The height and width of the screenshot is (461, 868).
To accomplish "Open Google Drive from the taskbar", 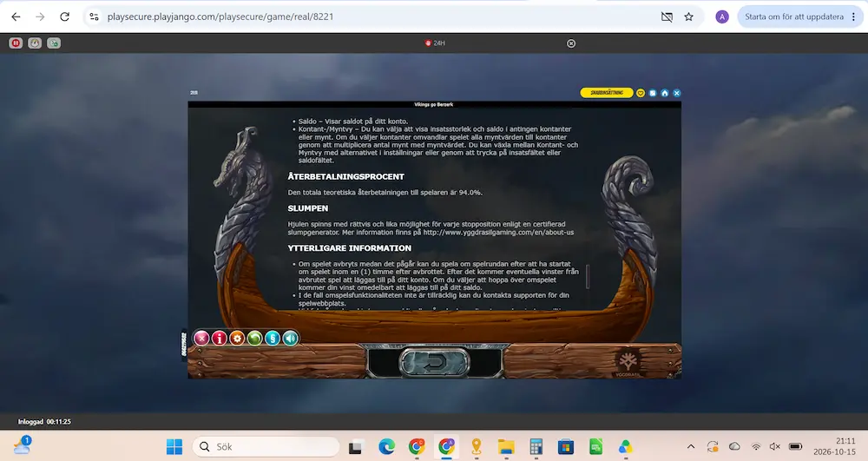I will click(x=626, y=446).
